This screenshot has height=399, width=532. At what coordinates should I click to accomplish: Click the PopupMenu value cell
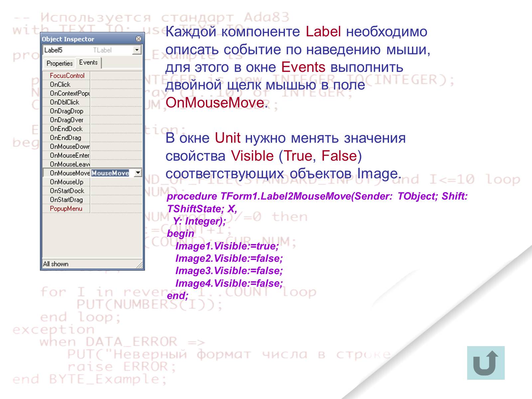(116, 208)
